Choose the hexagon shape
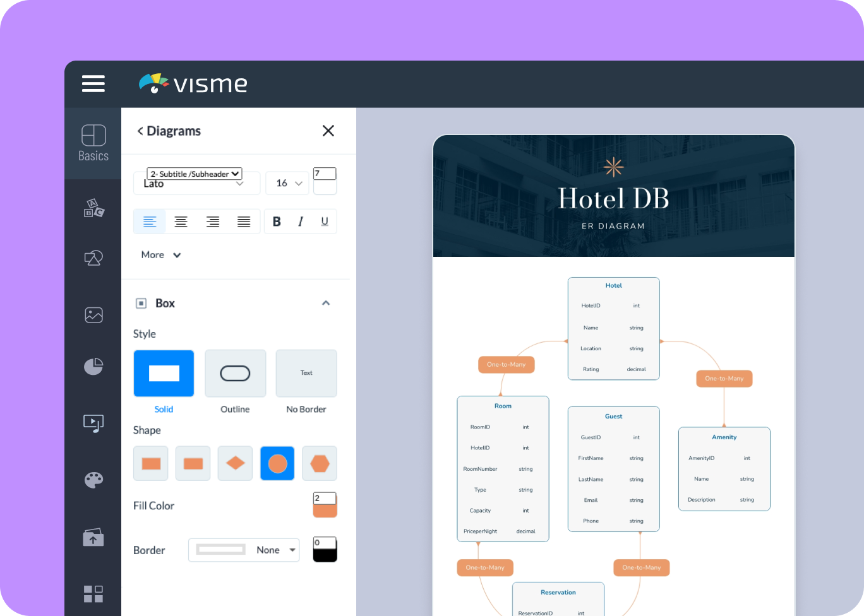Viewport: 864px width, 616px height. point(320,464)
